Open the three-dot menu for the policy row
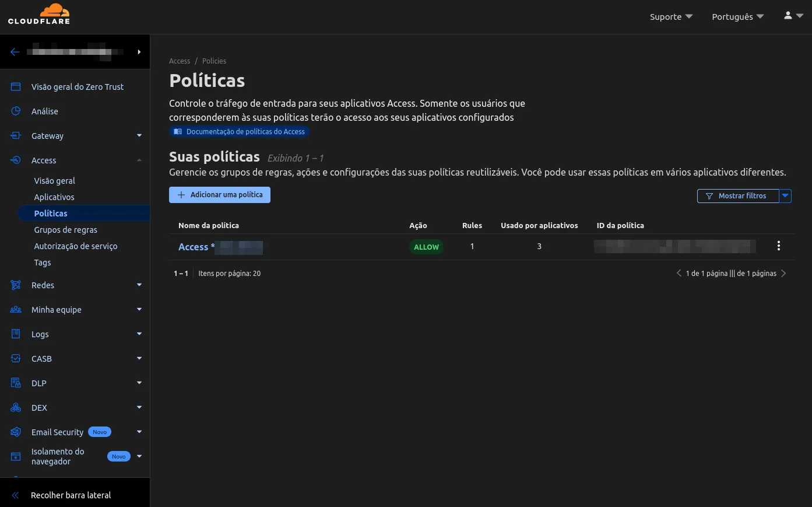This screenshot has width=812, height=507. point(778,246)
